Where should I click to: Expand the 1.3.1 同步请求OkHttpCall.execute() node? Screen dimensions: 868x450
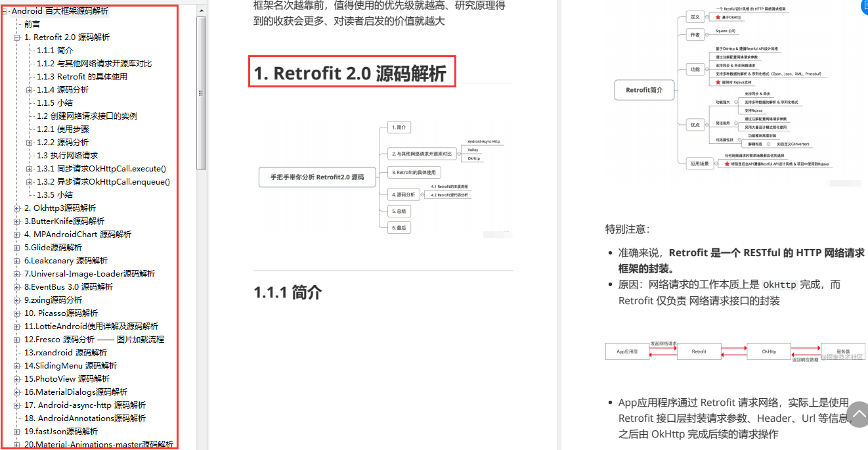pos(30,169)
